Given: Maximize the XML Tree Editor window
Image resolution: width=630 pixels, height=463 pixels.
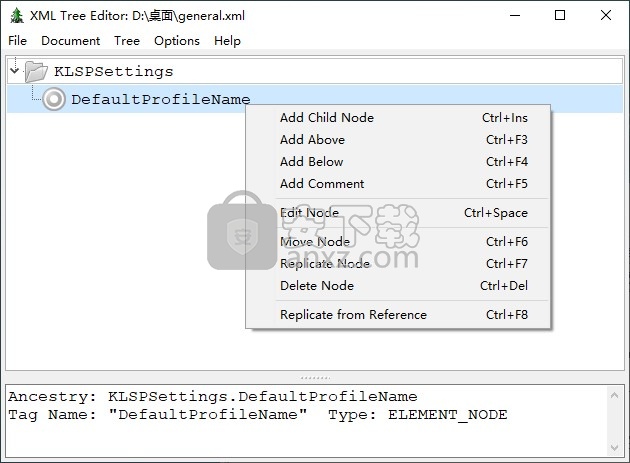Looking at the screenshot, I should [x=560, y=15].
